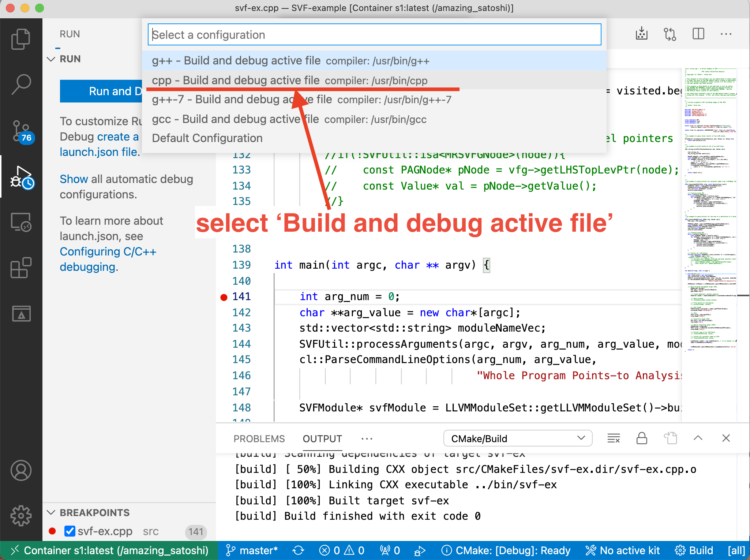Image resolution: width=750 pixels, height=560 pixels.
Task: Click the Show automatic debug configurations link
Action: tap(74, 179)
